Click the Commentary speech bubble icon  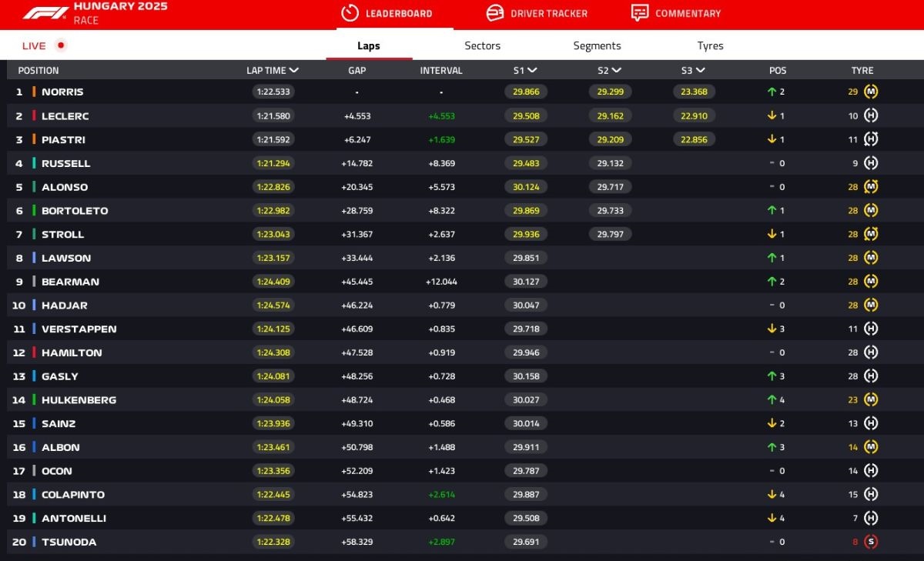coord(639,13)
